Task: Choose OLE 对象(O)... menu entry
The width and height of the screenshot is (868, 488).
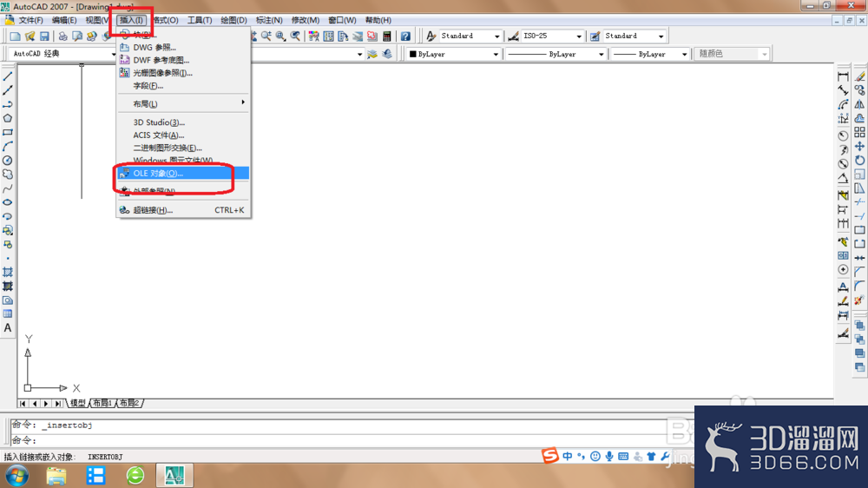Action: click(183, 174)
